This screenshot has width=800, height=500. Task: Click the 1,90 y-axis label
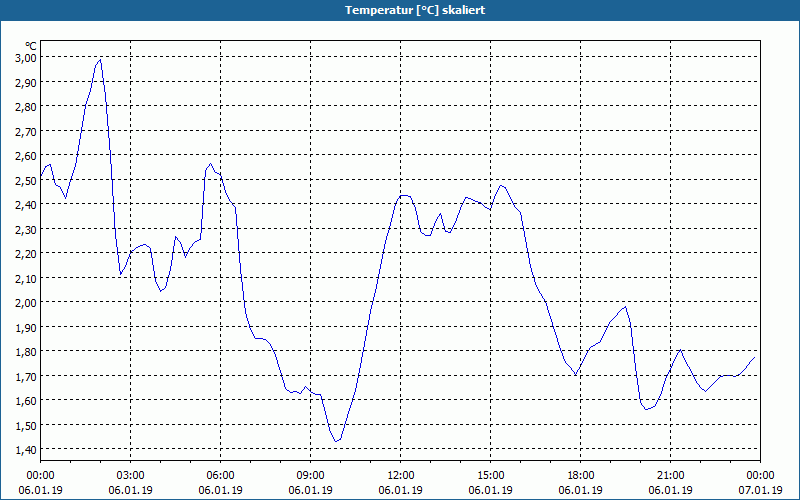coord(26,327)
